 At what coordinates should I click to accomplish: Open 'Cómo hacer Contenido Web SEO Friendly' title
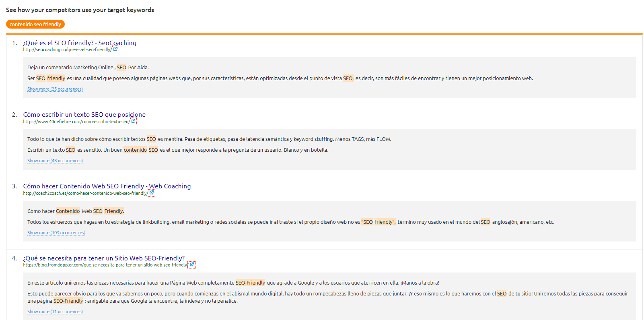coord(107,186)
